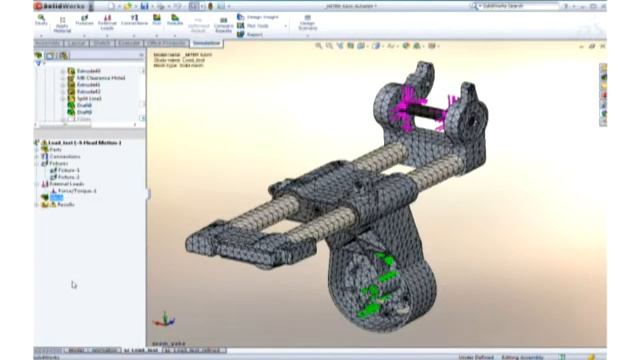This screenshot has height=360, width=640.
Task: Select the Parts folder in study tree
Action: coord(51,150)
